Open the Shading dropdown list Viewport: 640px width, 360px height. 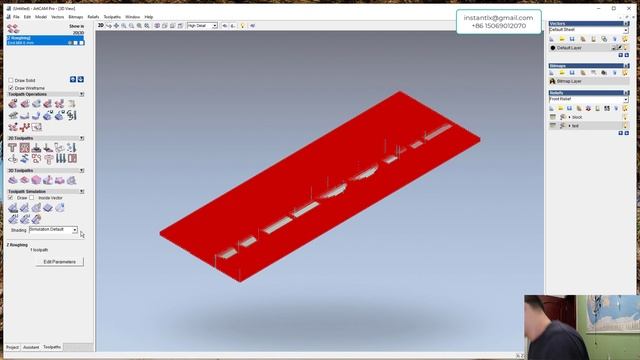[x=75, y=230]
